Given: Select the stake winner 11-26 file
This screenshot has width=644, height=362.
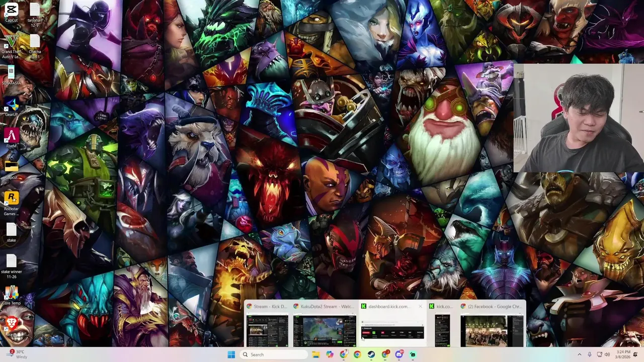Looking at the screenshot, I should click(x=11, y=266).
